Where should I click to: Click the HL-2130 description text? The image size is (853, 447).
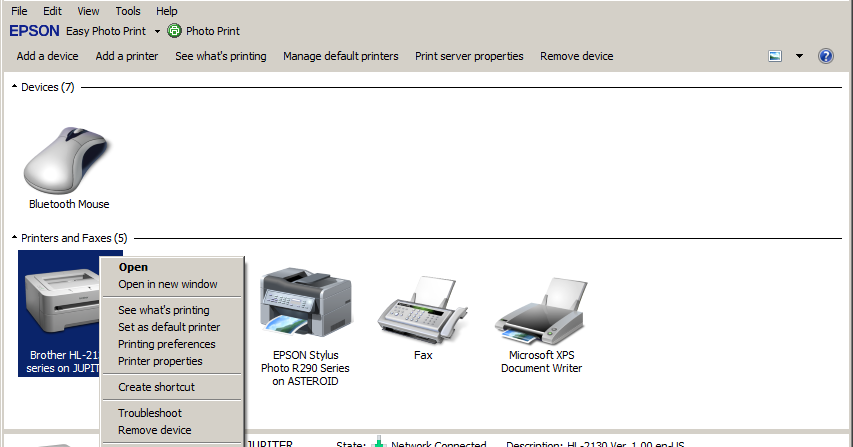point(626,444)
